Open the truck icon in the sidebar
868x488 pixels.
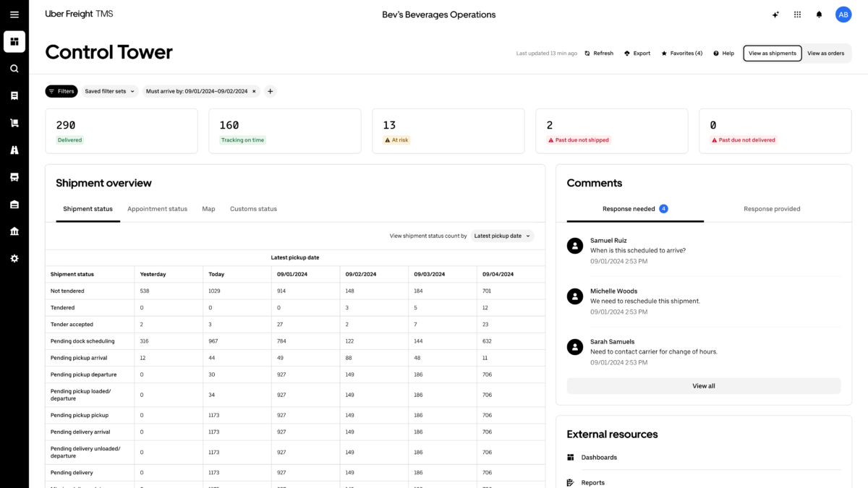[x=14, y=177]
